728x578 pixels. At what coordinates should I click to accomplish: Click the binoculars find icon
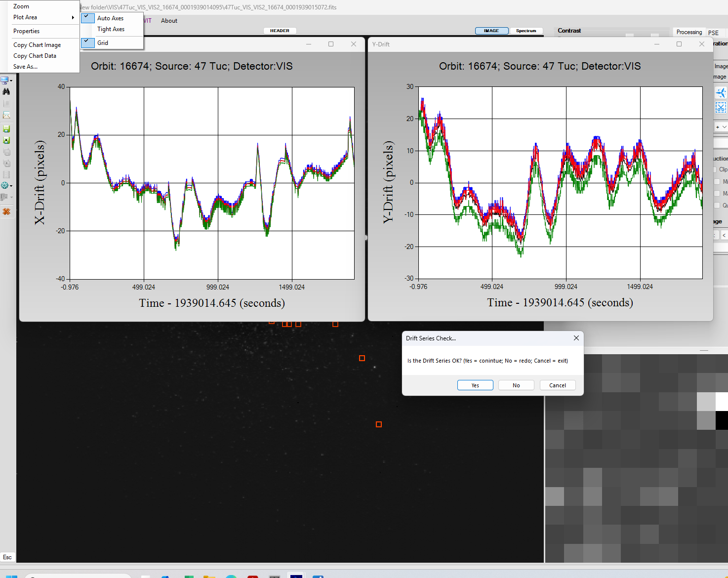click(6, 91)
